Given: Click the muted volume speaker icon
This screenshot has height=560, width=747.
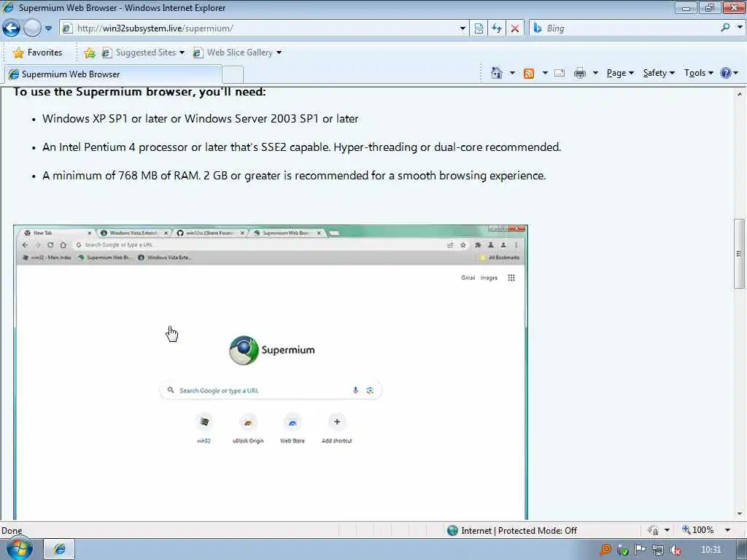Looking at the screenshot, I should coord(675,551).
